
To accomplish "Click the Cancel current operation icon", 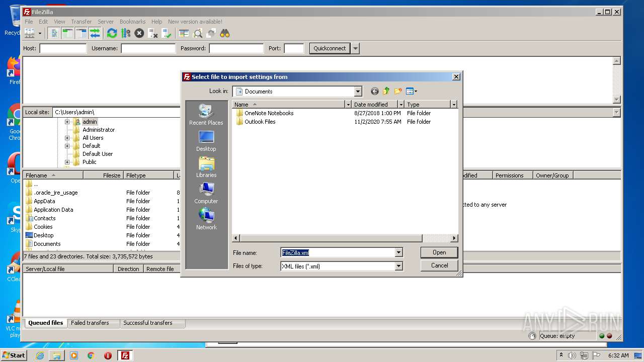I will point(139,33).
